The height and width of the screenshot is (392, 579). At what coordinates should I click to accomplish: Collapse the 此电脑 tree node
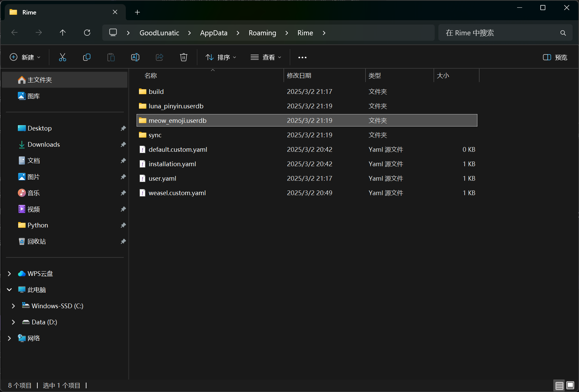click(9, 290)
